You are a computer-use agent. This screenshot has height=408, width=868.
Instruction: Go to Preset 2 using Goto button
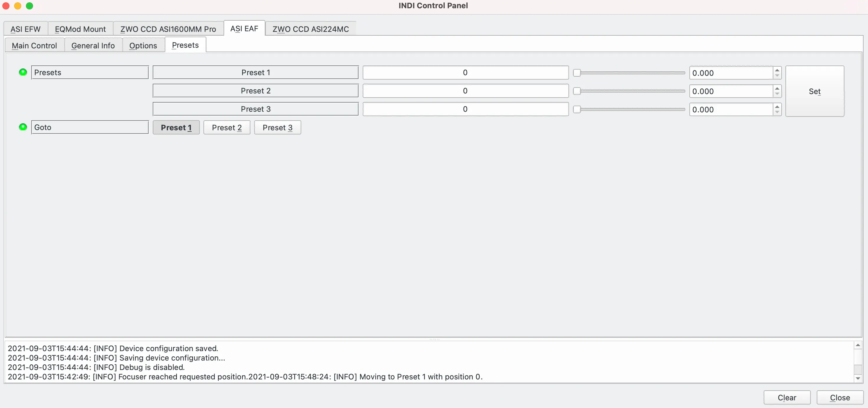(x=227, y=127)
